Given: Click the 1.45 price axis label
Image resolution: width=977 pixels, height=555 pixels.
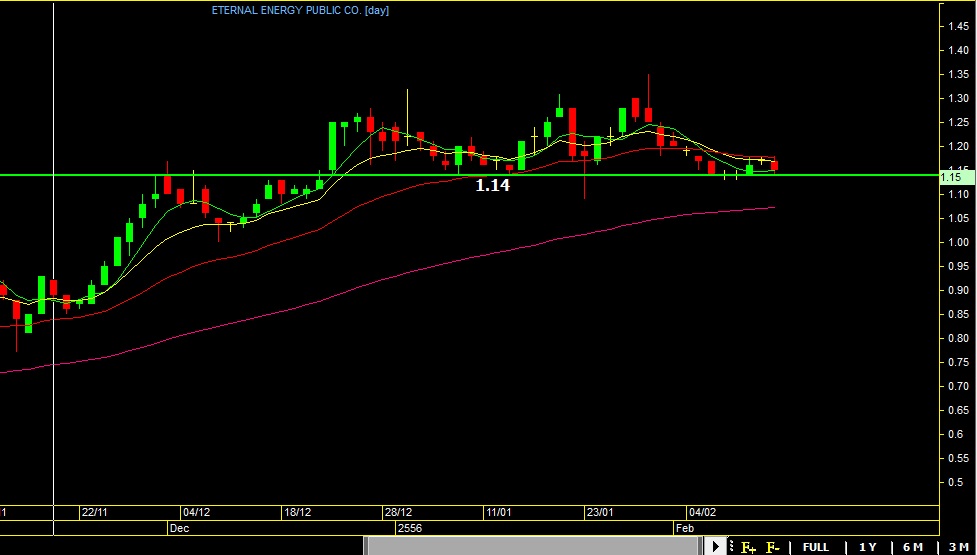Looking at the screenshot, I should (x=958, y=26).
